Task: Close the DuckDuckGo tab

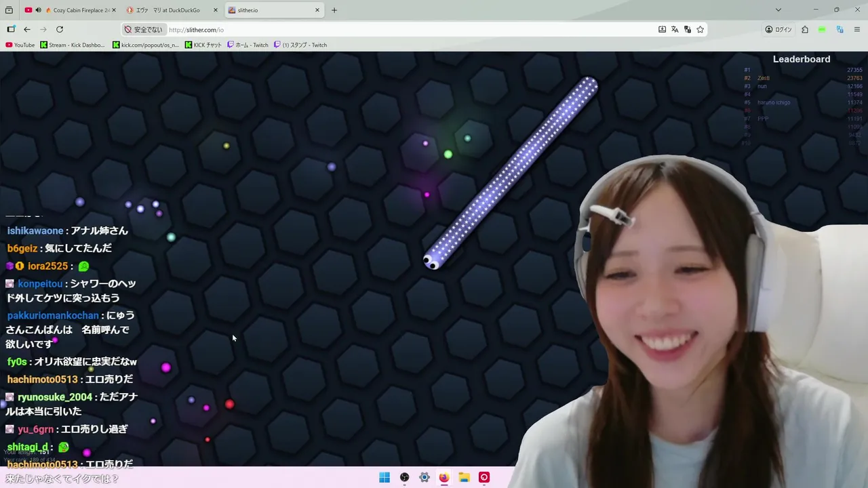Action: coord(216,10)
